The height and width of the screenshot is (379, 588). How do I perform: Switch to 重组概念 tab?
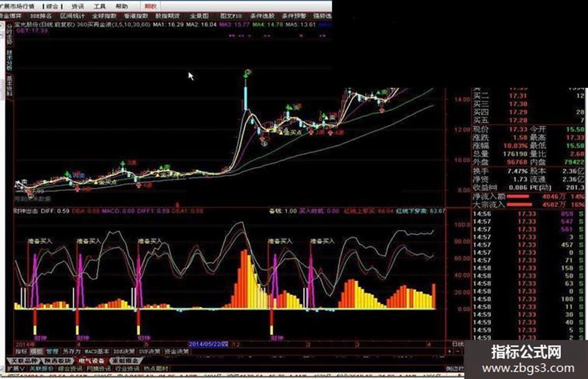pyautogui.click(x=125, y=360)
